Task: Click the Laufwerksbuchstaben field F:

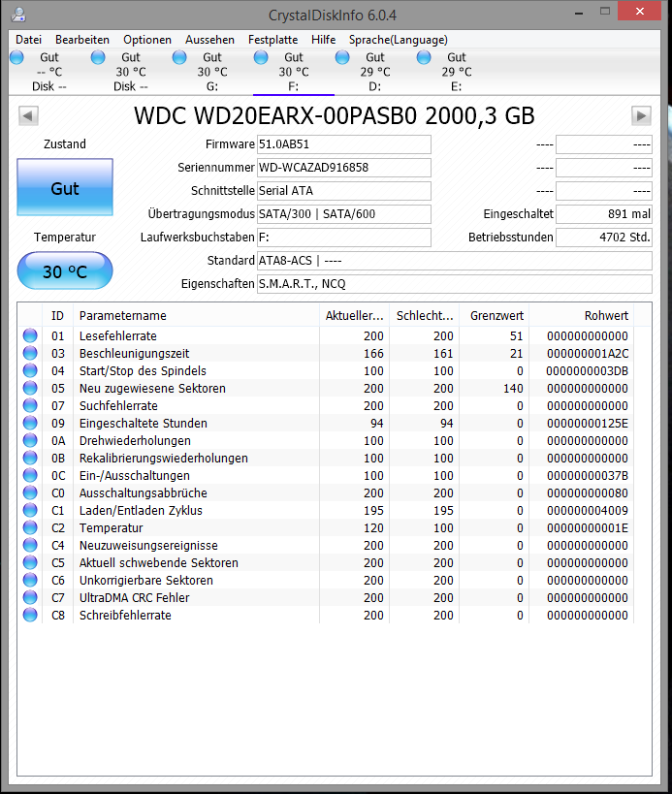Action: point(344,238)
